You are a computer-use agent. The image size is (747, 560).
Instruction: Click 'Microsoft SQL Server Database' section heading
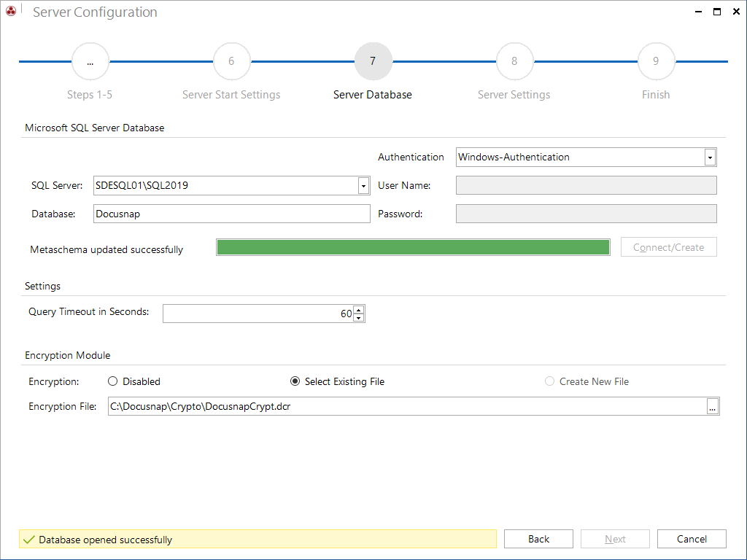[94, 128]
